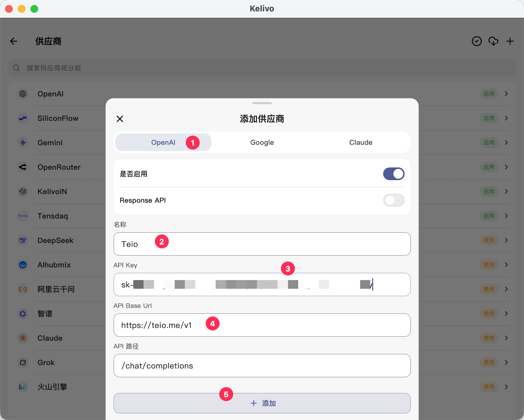The image size is (524, 420).
Task: Select the 智谱 logo icon
Action: [x=23, y=314]
